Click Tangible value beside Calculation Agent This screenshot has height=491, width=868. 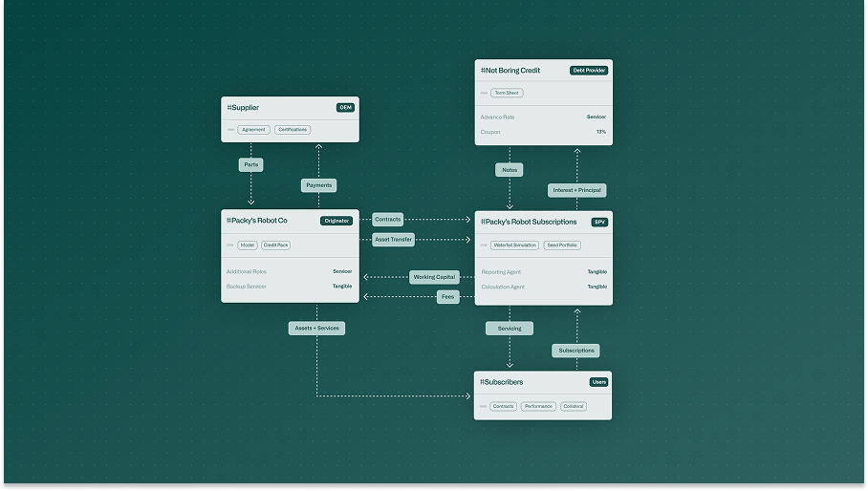tap(597, 287)
